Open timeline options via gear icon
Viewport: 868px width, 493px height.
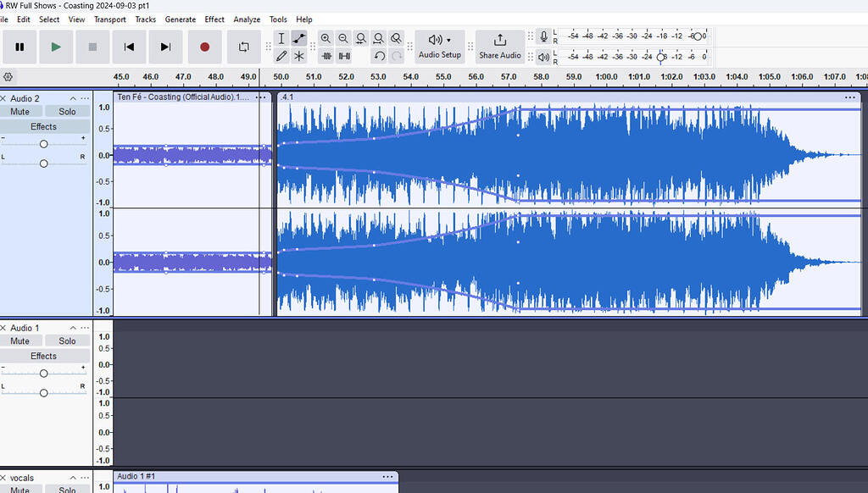[7, 76]
